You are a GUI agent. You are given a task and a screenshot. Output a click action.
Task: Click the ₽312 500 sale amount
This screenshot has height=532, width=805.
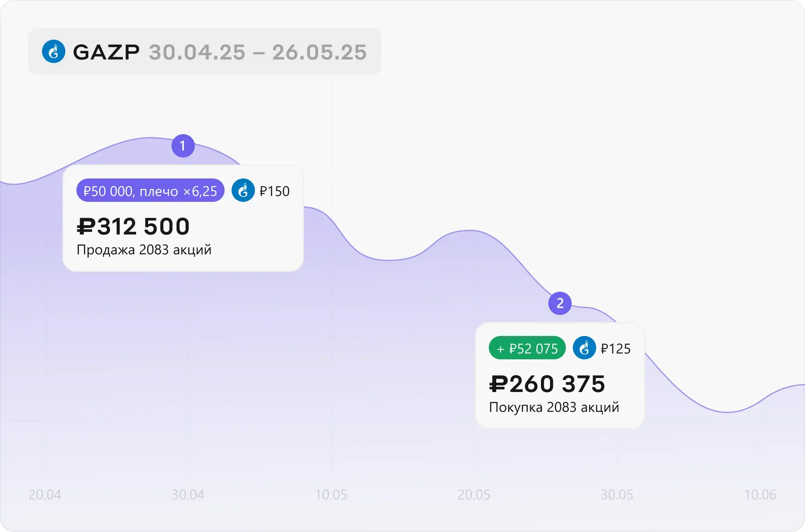(133, 226)
